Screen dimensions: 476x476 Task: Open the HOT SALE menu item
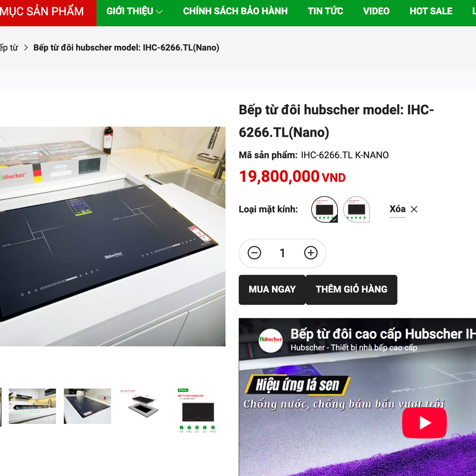pyautogui.click(x=431, y=11)
